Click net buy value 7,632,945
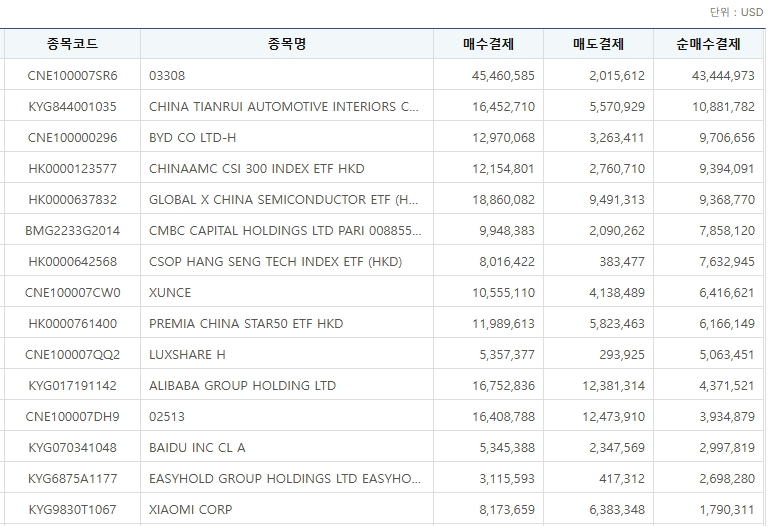770x526 pixels. (727, 261)
